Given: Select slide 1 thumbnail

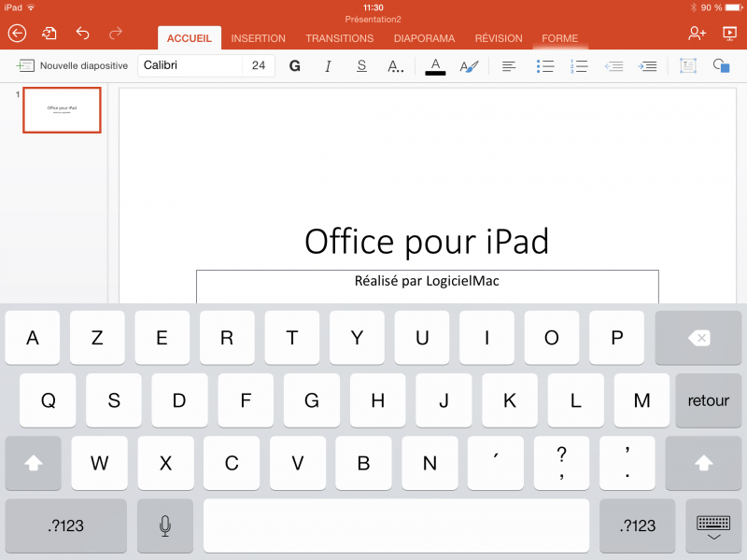Looking at the screenshot, I should coord(62,110).
